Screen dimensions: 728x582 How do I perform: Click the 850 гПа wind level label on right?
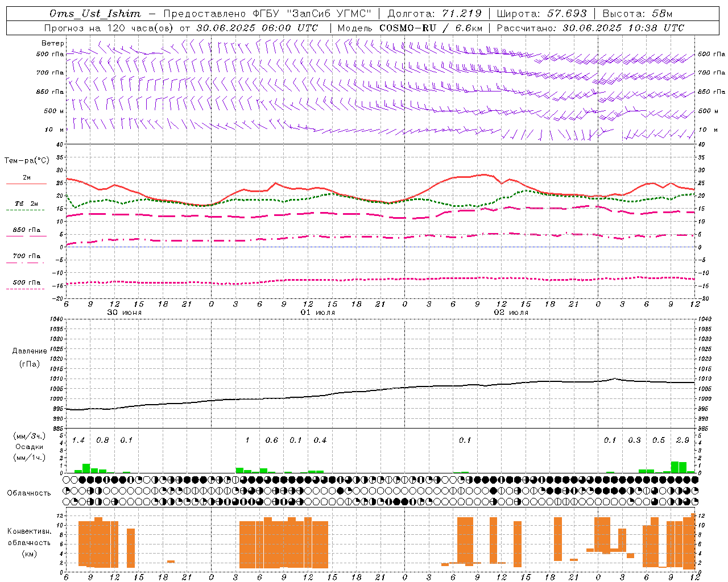(712, 92)
